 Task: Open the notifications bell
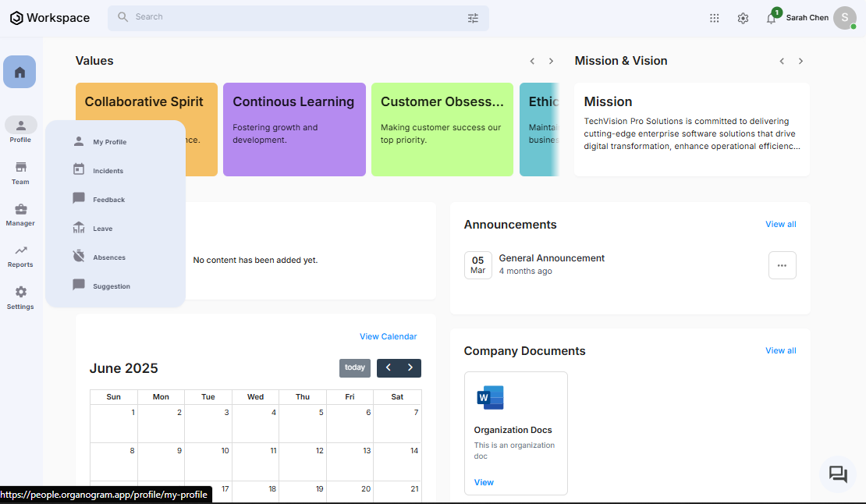click(771, 19)
